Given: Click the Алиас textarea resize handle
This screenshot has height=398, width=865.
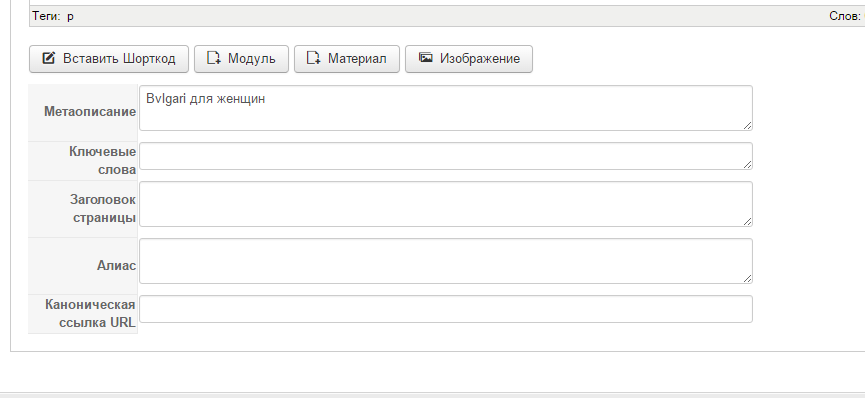Looking at the screenshot, I should coord(747,279).
